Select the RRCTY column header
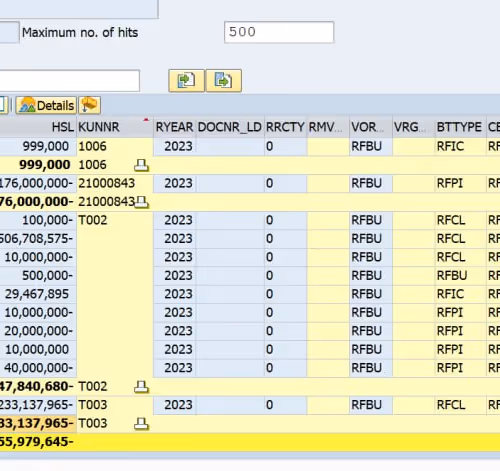 coord(285,127)
